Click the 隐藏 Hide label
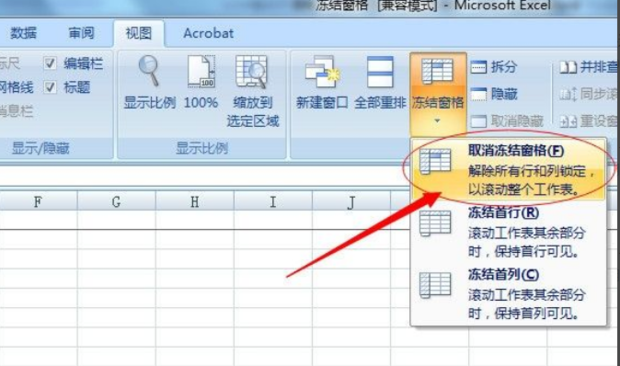Viewport: 620px width, 366px height. [504, 94]
